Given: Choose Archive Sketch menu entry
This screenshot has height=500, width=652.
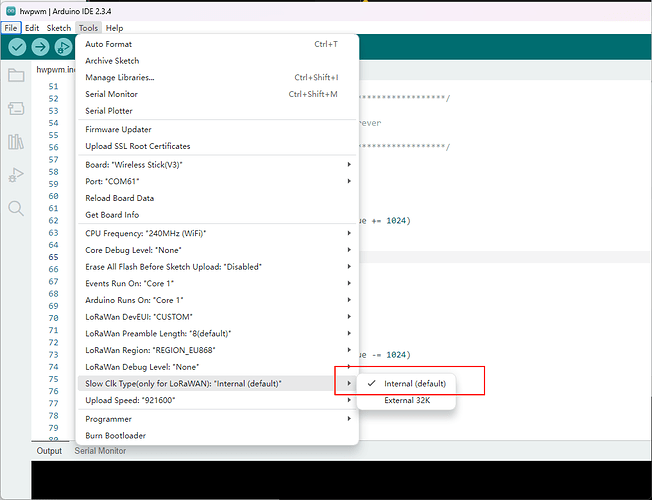Looking at the screenshot, I should coord(217,61).
